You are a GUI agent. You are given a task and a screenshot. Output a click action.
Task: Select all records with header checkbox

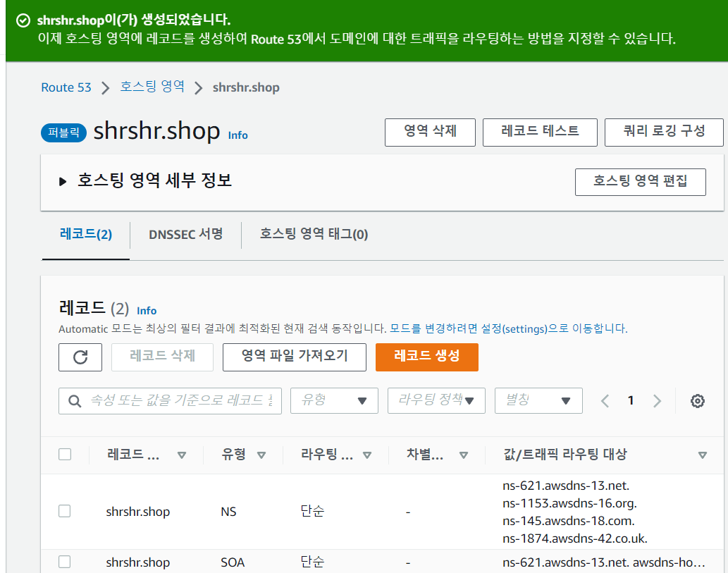pyautogui.click(x=65, y=454)
